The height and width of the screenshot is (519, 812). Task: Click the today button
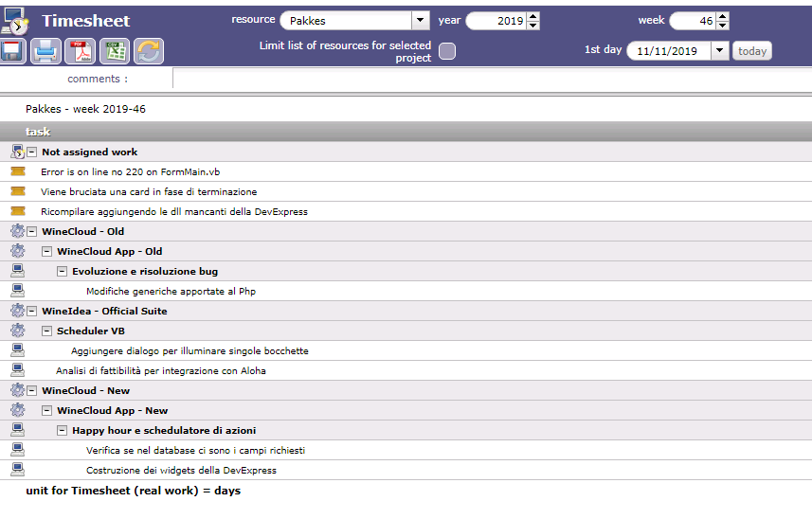(752, 51)
